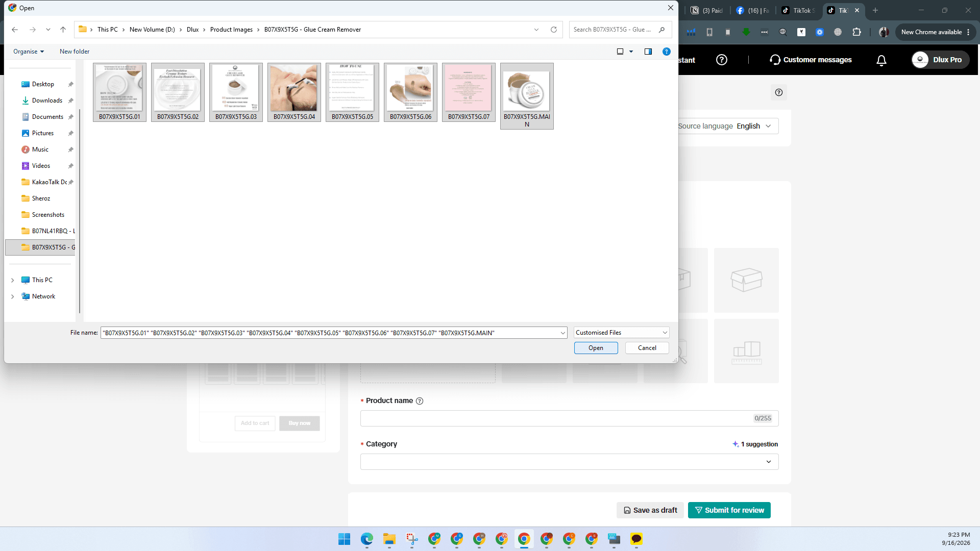
Task: Click the Open button
Action: tap(596, 348)
